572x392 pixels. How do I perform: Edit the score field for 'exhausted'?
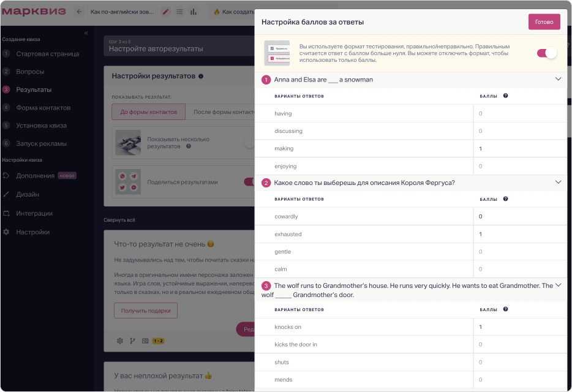click(519, 234)
